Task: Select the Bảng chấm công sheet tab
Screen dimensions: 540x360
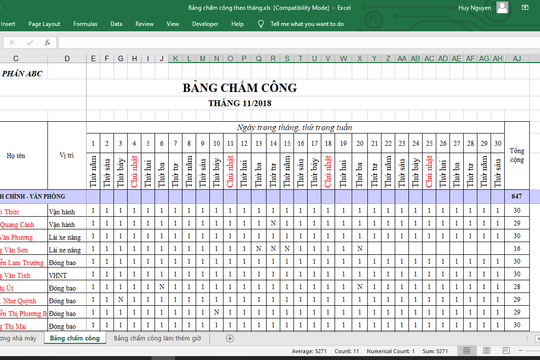Action: tap(75, 338)
